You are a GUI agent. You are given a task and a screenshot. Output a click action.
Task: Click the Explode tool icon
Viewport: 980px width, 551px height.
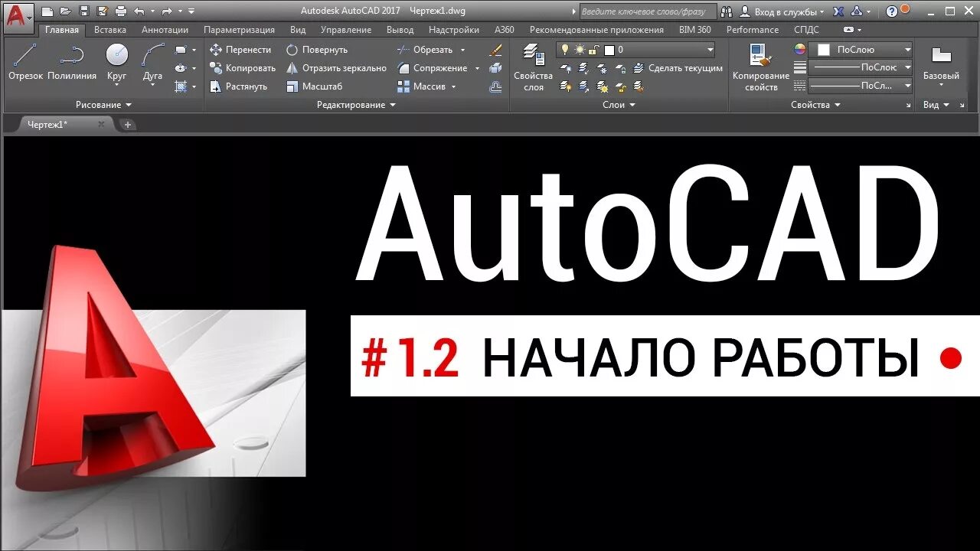tap(495, 68)
